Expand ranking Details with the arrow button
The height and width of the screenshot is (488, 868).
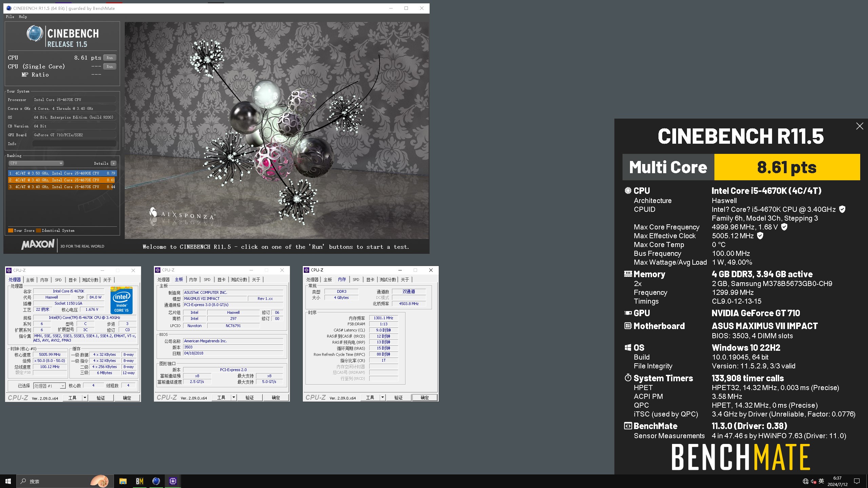(114, 163)
